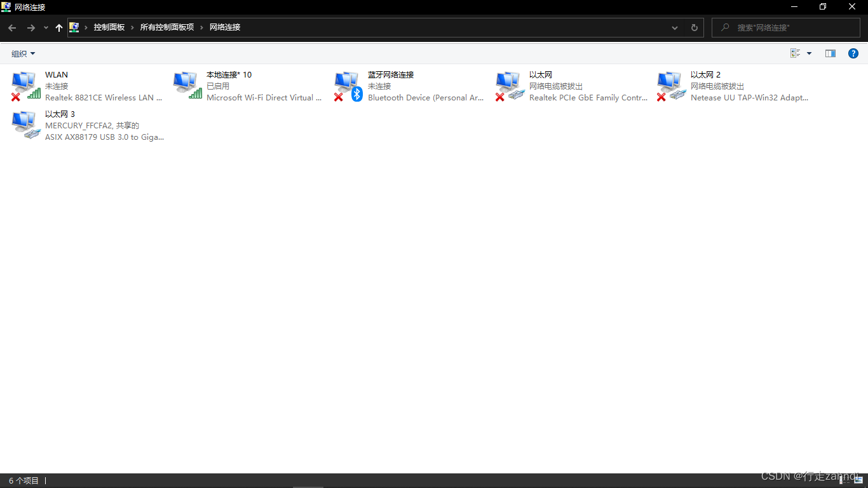Select the 蓝牙网络连接 Bluetooth adapter icon
The height and width of the screenshot is (488, 868).
(x=349, y=86)
